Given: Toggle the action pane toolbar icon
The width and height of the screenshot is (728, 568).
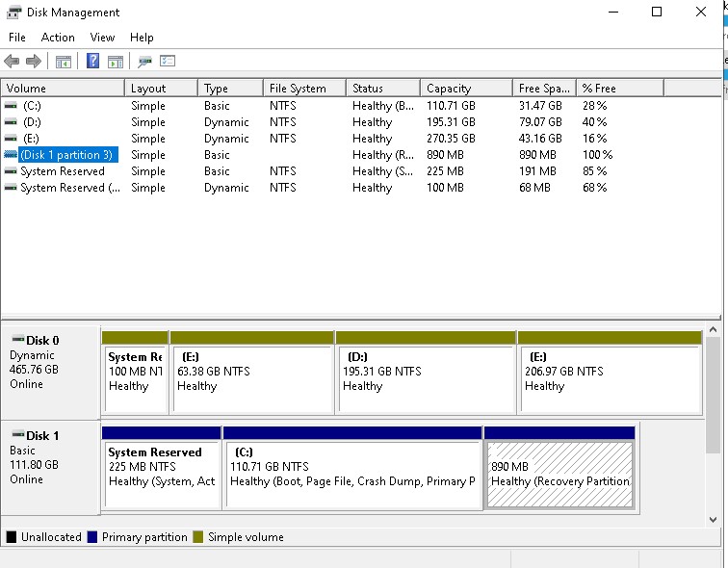Looking at the screenshot, I should (116, 62).
